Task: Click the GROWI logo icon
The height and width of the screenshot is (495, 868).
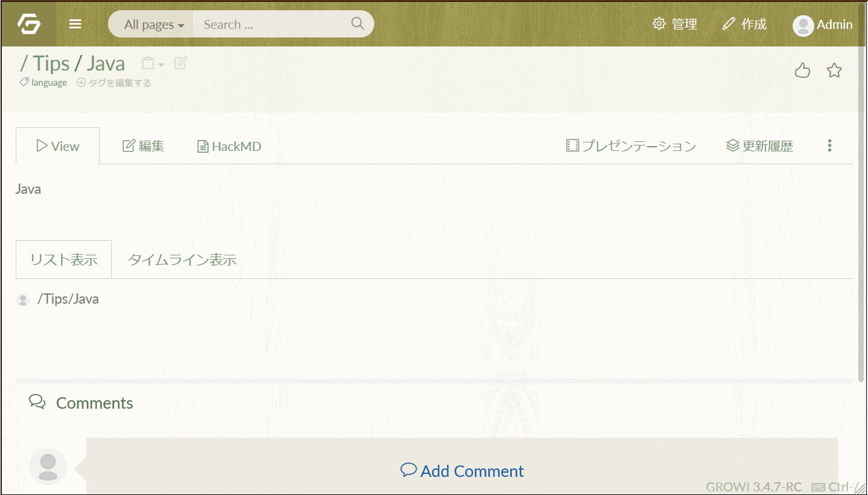Action: tap(29, 25)
